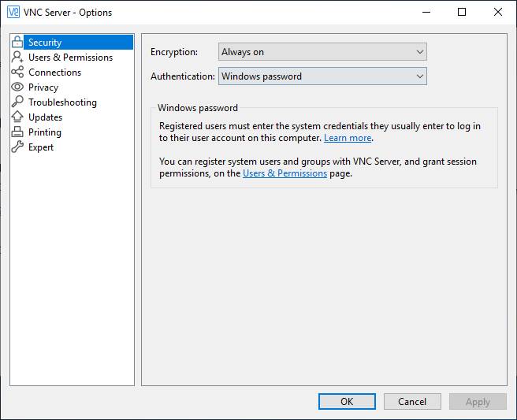517x420 pixels.
Task: Switch to the Expert page
Action: (x=41, y=147)
